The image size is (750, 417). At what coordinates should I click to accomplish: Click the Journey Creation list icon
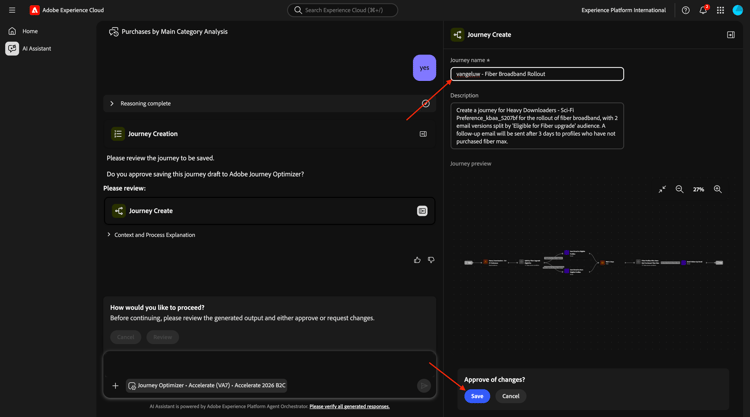(x=118, y=134)
